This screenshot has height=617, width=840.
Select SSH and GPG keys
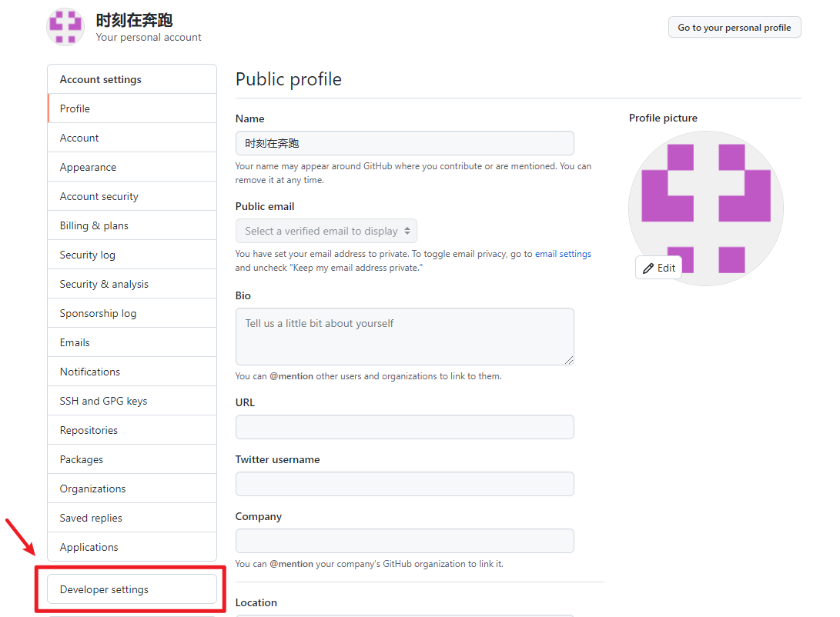(x=132, y=401)
